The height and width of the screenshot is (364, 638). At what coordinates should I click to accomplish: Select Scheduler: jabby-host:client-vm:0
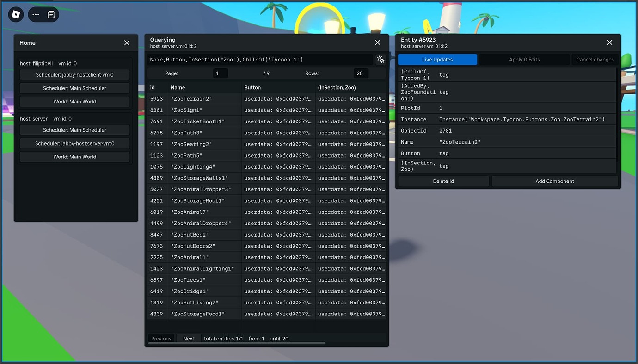point(74,74)
